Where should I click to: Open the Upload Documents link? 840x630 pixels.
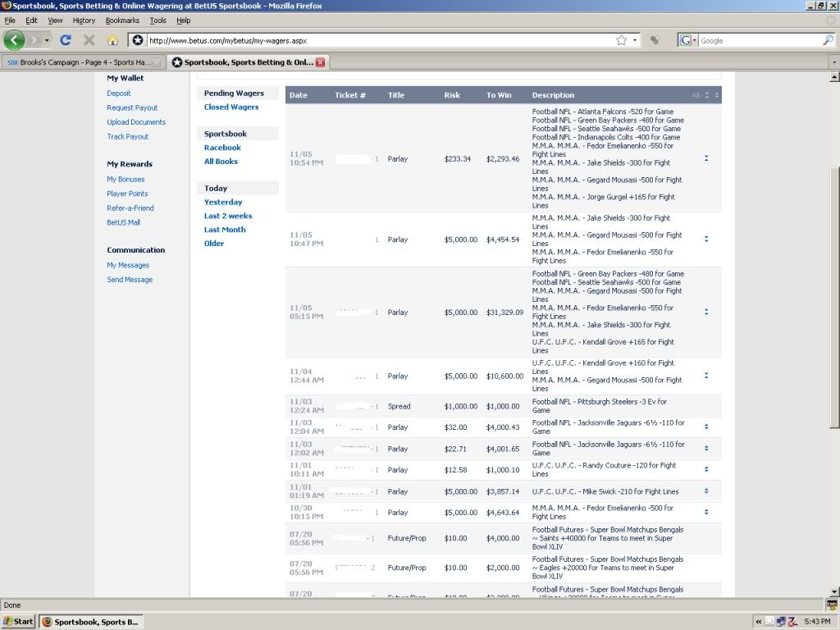click(136, 122)
